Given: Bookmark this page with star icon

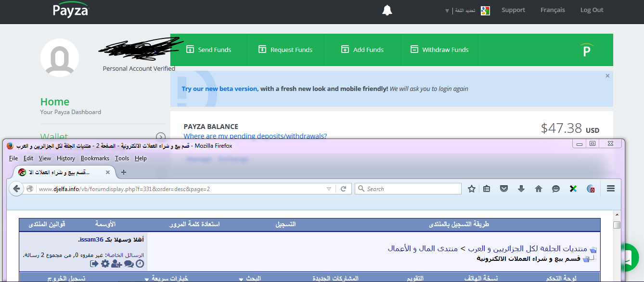Looking at the screenshot, I should click(472, 189).
